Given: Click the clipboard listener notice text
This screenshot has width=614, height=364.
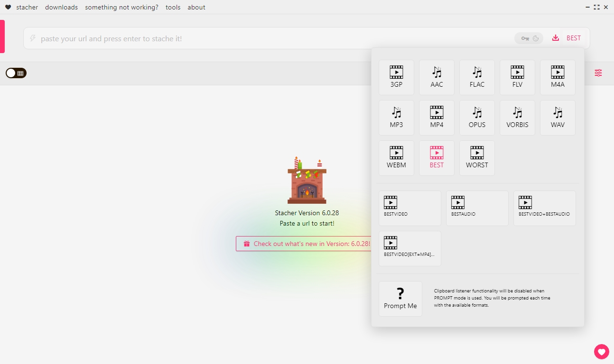Looking at the screenshot, I should point(492,298).
